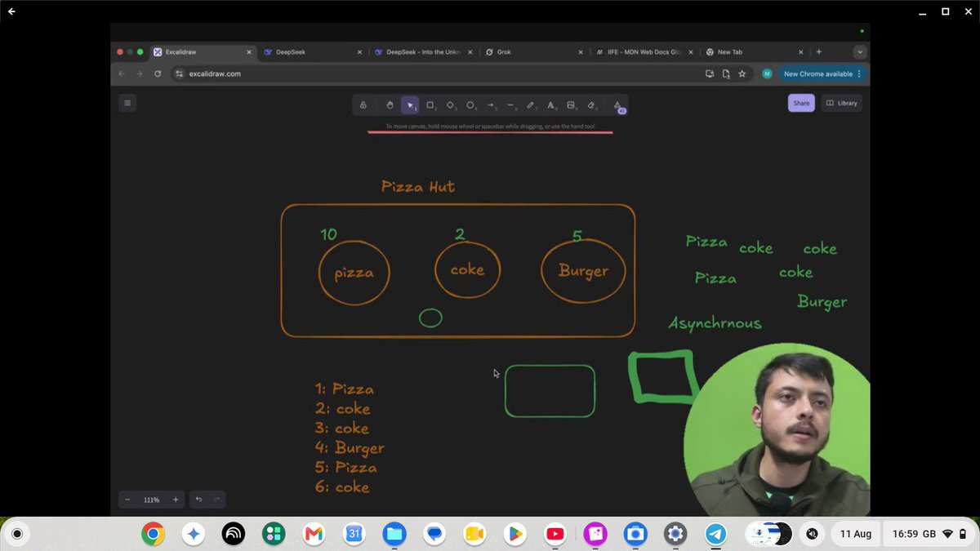The image size is (980, 551).
Task: Open the Files app from the shelf
Action: point(394,534)
